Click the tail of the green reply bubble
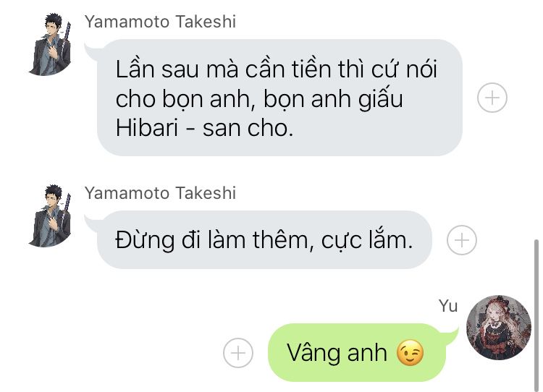The image size is (543, 392). point(450,336)
